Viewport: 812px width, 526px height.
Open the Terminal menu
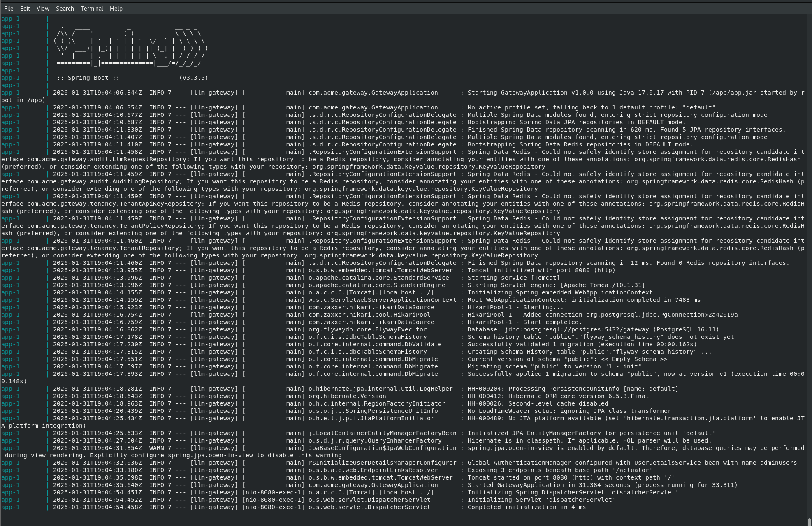pyautogui.click(x=92, y=8)
